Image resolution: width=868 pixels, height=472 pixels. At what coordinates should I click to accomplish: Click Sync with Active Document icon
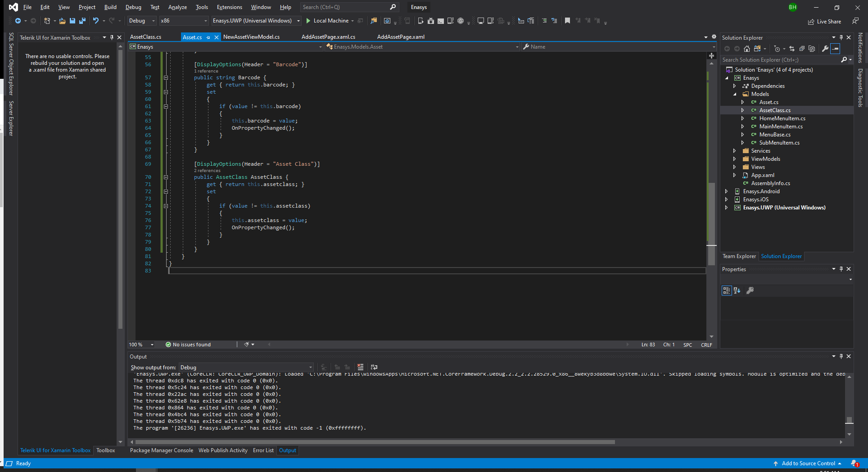(792, 49)
